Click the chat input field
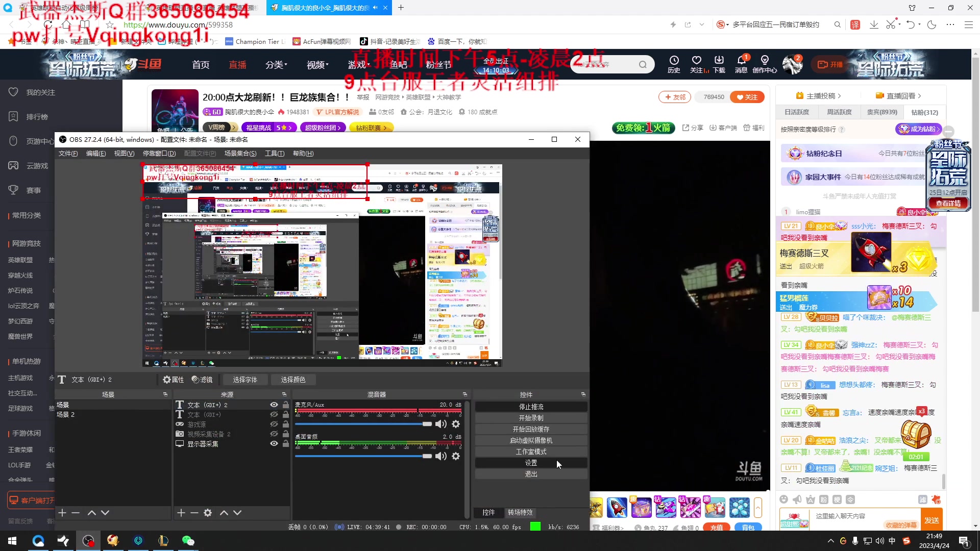Viewport: 980px width, 551px height. 865,516
